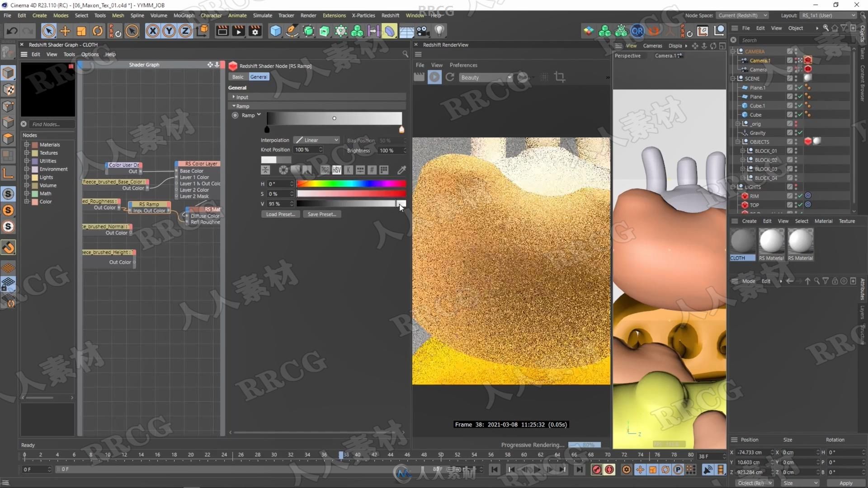Toggle layer checkbox for Camera.1 object

click(x=790, y=61)
